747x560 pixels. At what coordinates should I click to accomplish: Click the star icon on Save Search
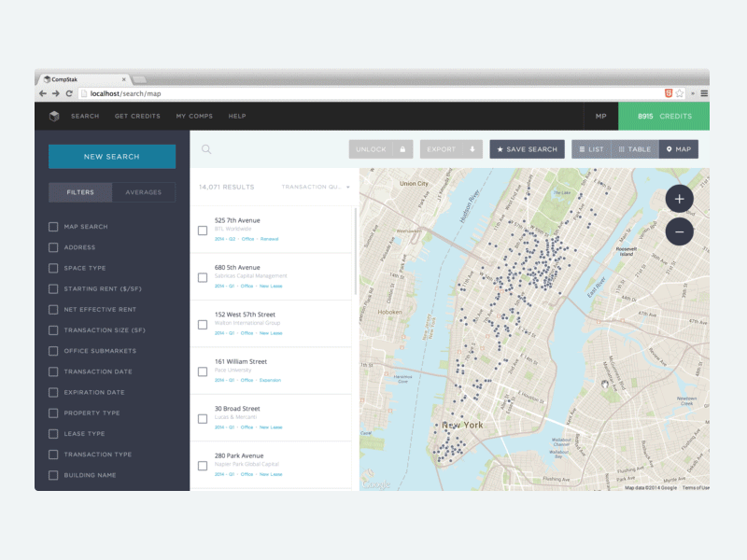pyautogui.click(x=500, y=148)
